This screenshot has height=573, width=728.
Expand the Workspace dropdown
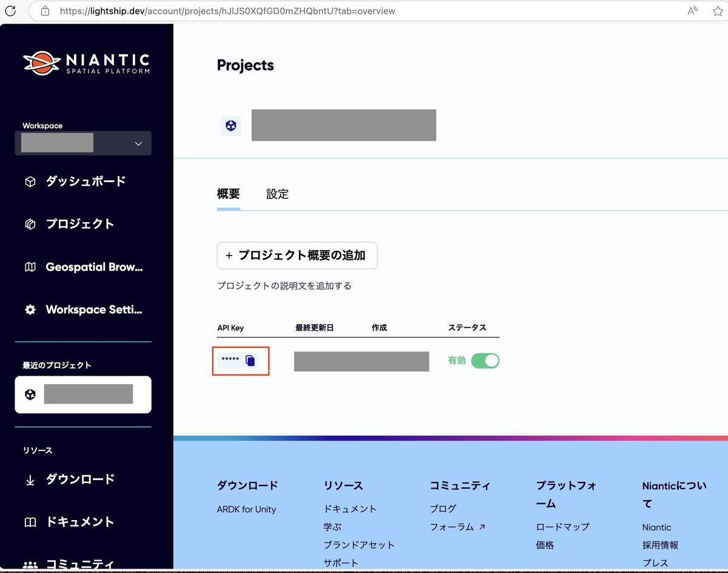pos(83,143)
